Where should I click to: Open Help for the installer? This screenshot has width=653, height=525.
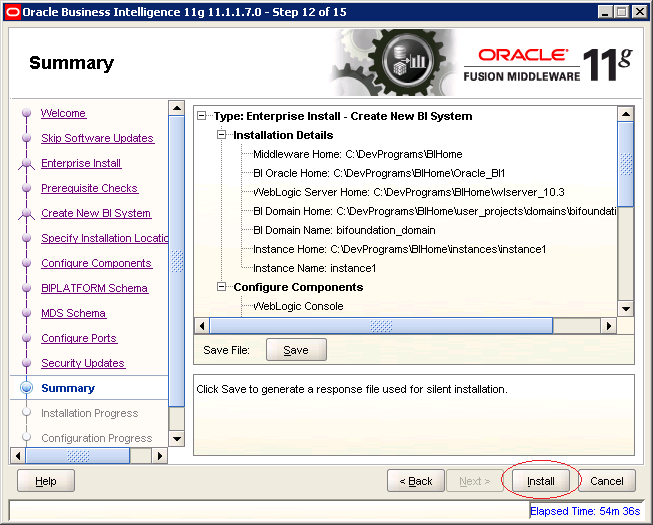click(46, 481)
